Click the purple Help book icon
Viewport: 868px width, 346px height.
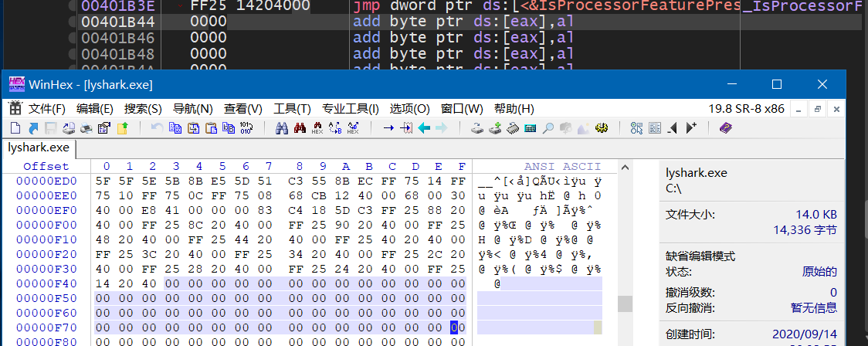(726, 128)
